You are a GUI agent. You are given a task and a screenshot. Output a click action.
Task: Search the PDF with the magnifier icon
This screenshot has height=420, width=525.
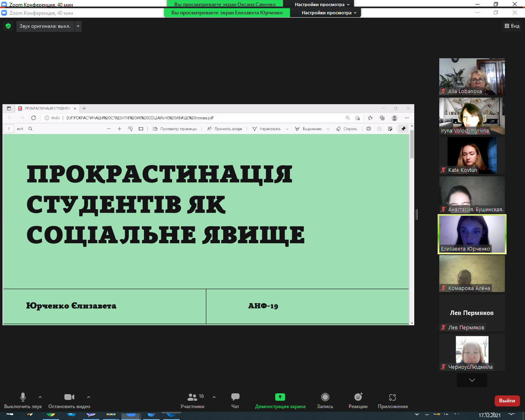point(30,129)
